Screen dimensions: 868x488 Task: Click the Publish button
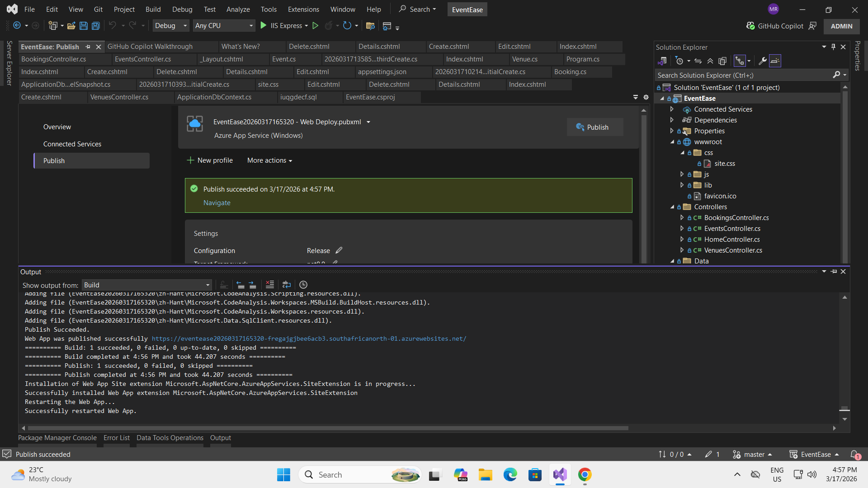(x=594, y=127)
